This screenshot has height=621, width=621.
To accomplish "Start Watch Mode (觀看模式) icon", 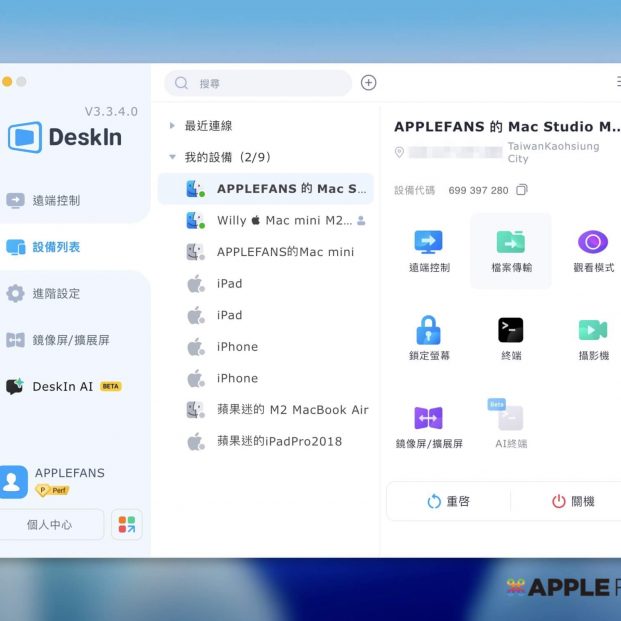I will (593, 242).
